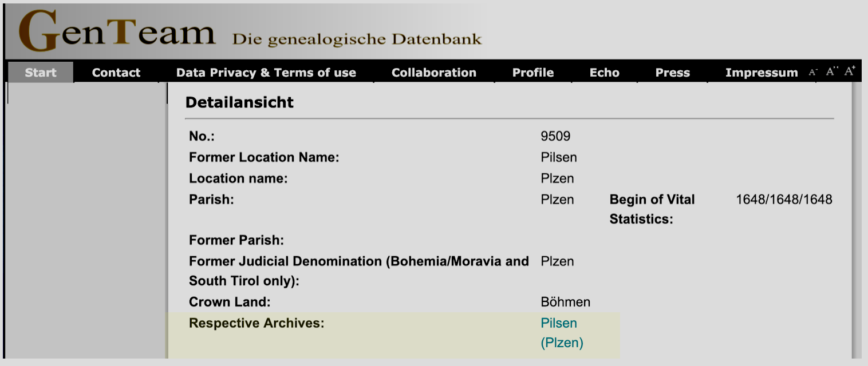Screen dimensions: 868x366
Task: Open the Impressum page
Action: [762, 73]
